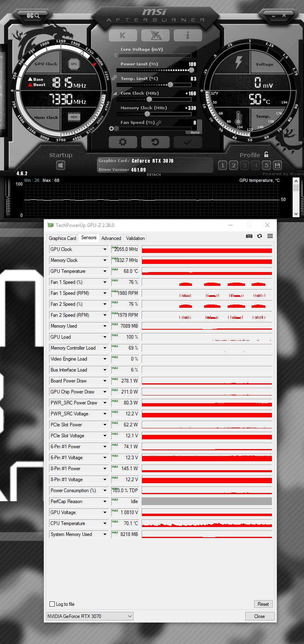The height and width of the screenshot is (644, 304).
Task: Enable the Log to file checkbox
Action: pos(52,604)
